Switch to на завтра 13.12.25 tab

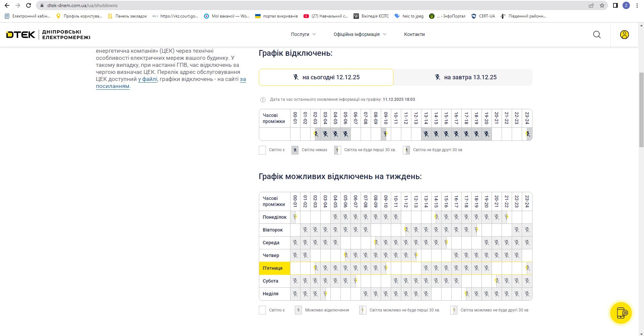465,77
